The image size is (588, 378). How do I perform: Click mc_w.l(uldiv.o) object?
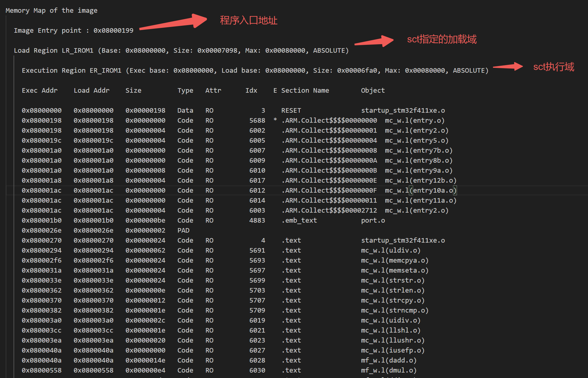point(391,250)
